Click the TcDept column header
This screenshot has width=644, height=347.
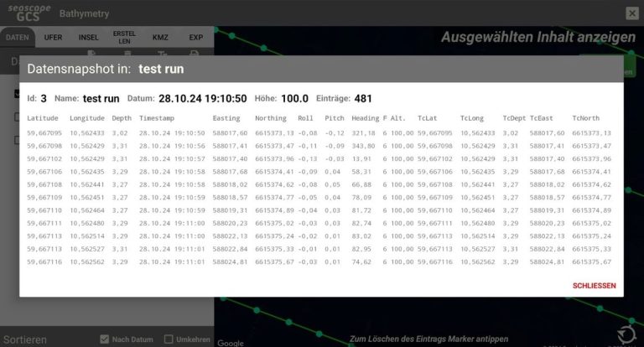coord(514,118)
